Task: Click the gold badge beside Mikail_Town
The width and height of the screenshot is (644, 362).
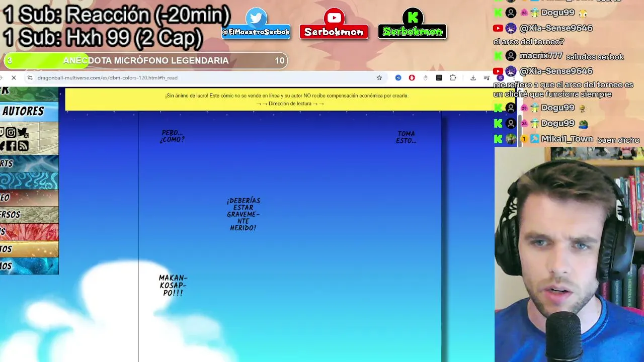Action: (524, 139)
